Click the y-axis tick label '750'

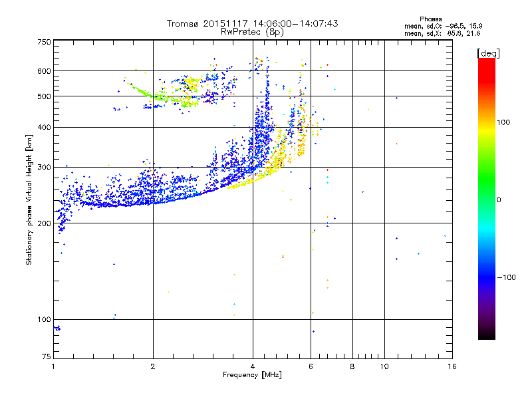point(44,42)
